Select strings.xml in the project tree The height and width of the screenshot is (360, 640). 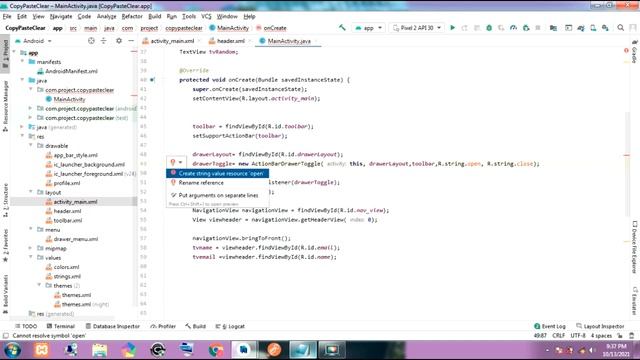point(67,276)
